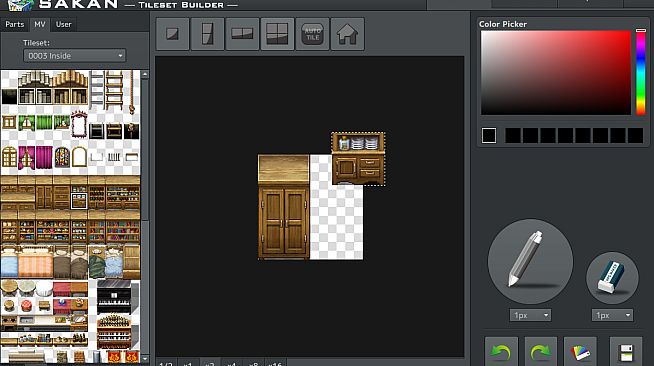The height and width of the screenshot is (366, 654).
Task: Select the single 1x1 tile size button
Action: point(173,34)
